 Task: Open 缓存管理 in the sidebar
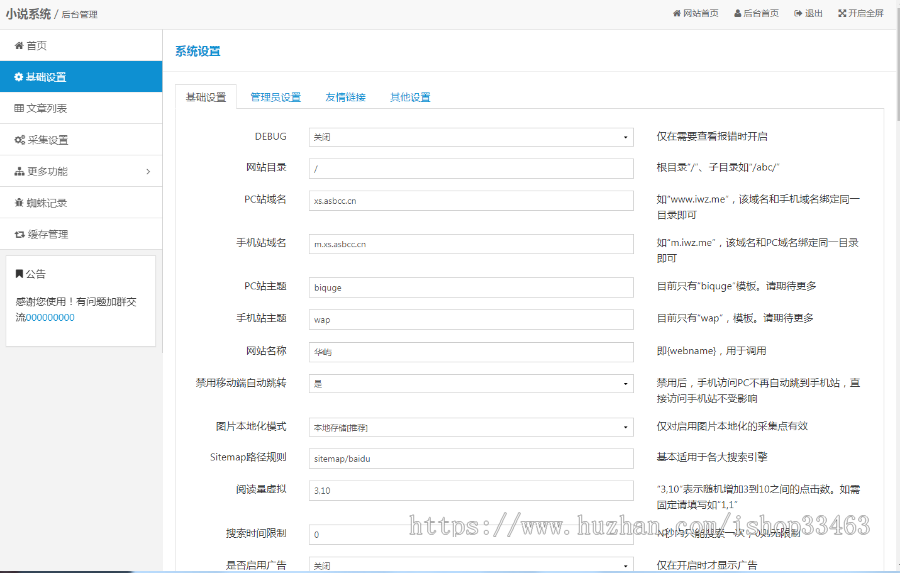click(x=81, y=234)
